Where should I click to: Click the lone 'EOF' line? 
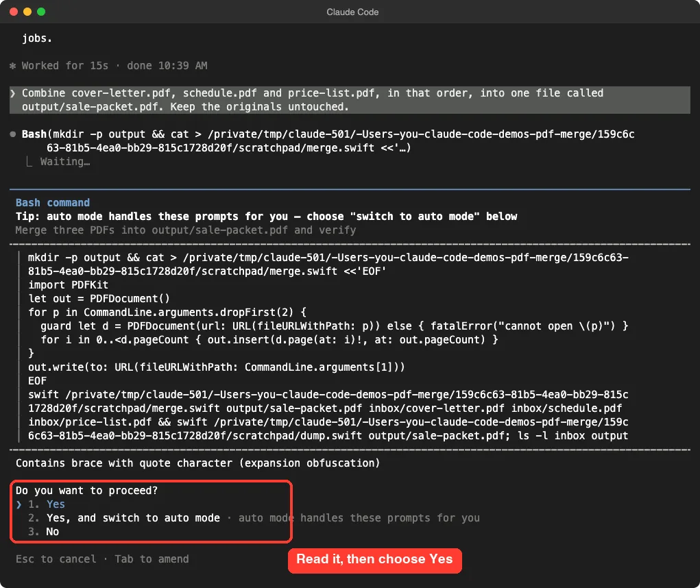pyautogui.click(x=37, y=381)
